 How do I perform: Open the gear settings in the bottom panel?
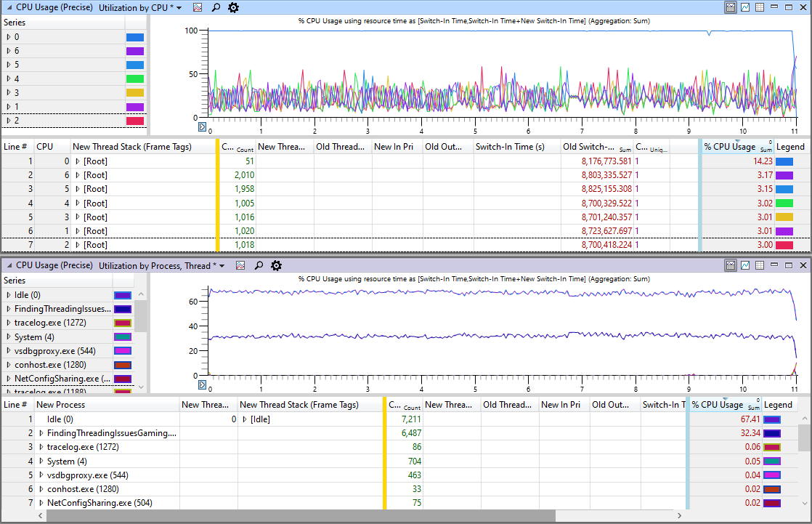(x=276, y=265)
